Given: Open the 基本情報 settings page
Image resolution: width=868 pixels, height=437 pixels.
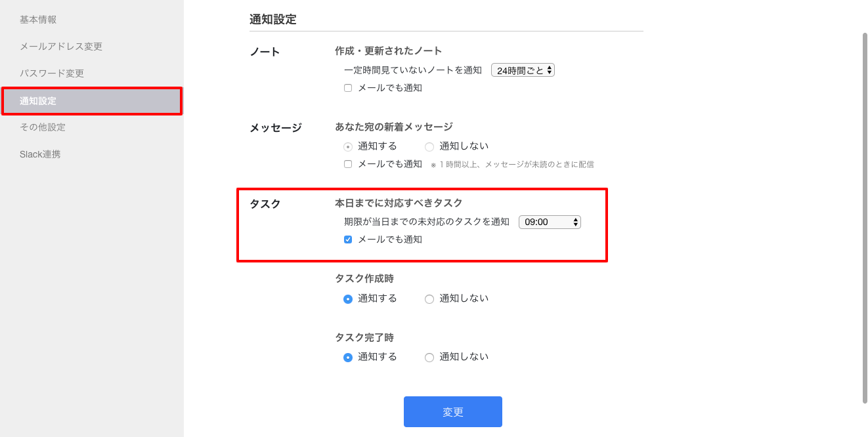Looking at the screenshot, I should pyautogui.click(x=39, y=19).
